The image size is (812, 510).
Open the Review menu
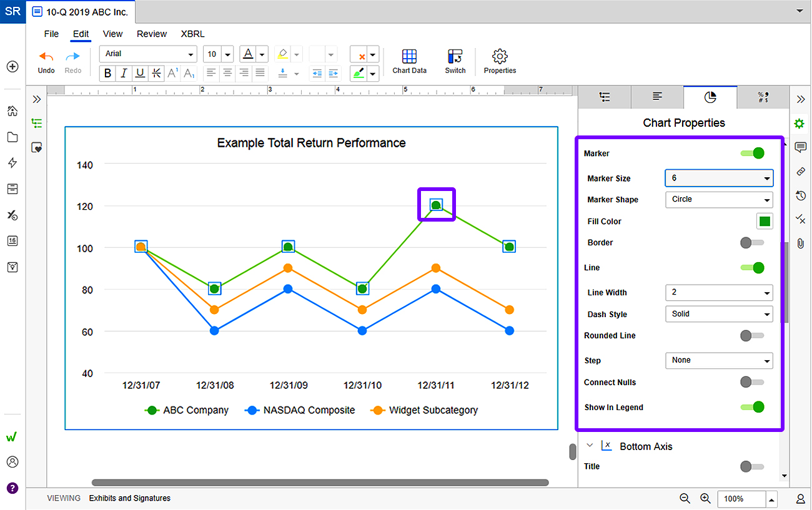(x=152, y=34)
